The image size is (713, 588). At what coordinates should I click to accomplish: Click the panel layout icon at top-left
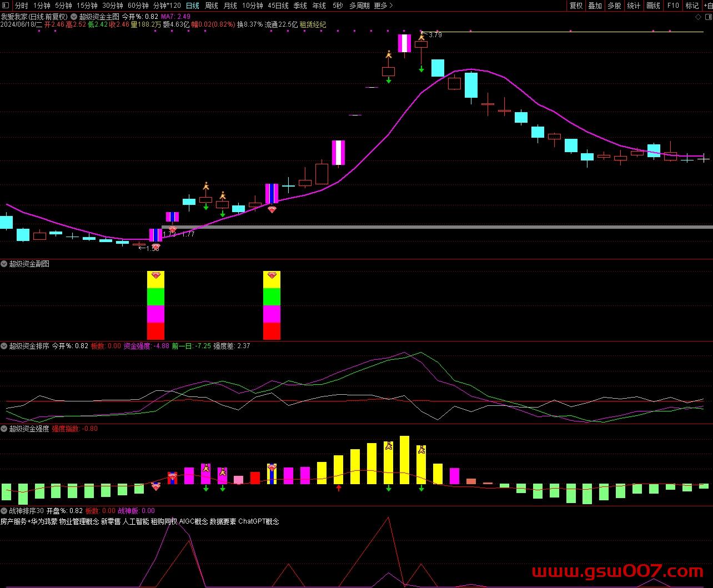(x=6, y=6)
